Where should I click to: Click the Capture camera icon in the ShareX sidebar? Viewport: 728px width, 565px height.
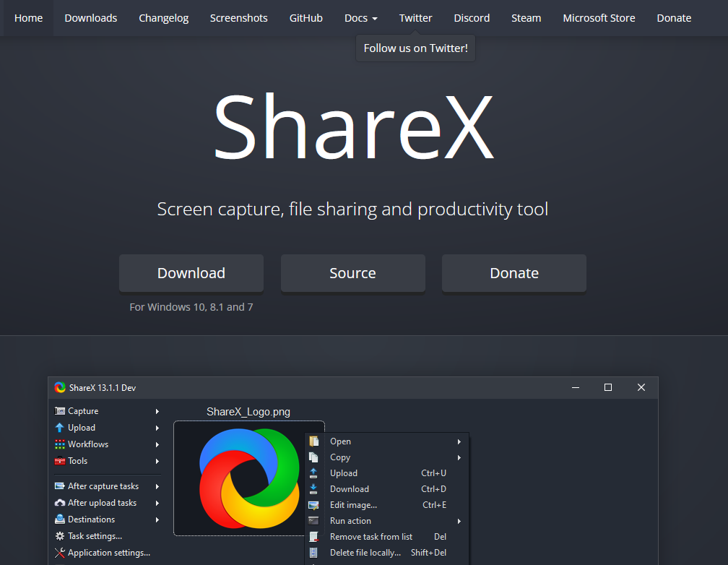click(x=59, y=410)
